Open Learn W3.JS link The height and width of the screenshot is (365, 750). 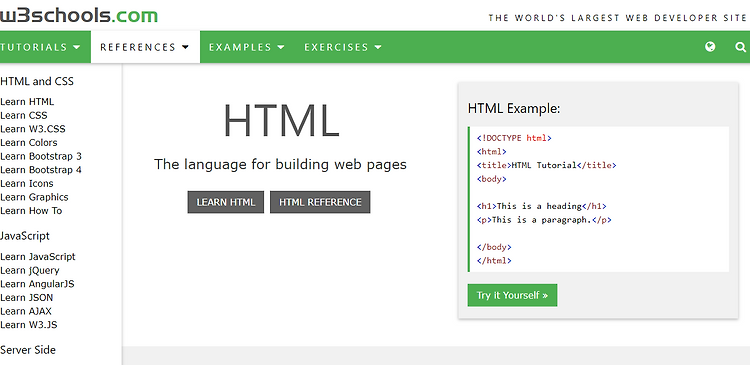coord(29,325)
